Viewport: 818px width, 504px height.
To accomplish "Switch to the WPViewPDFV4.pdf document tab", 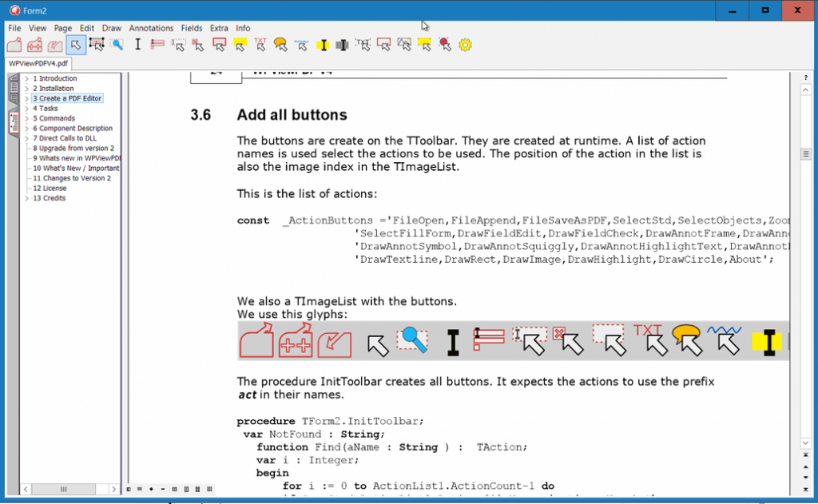I will coord(38,63).
